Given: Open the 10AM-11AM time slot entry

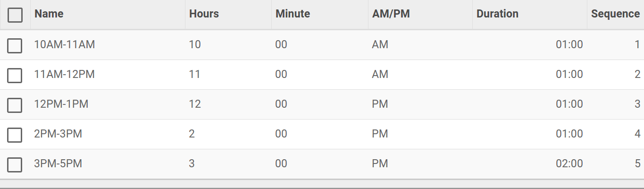Looking at the screenshot, I should 65,45.
